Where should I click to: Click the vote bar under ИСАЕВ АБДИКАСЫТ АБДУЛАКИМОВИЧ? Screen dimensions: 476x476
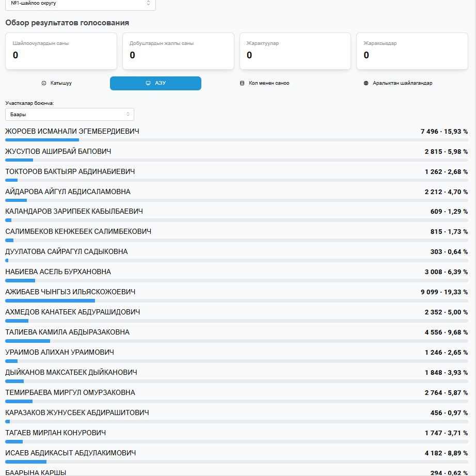point(236,462)
